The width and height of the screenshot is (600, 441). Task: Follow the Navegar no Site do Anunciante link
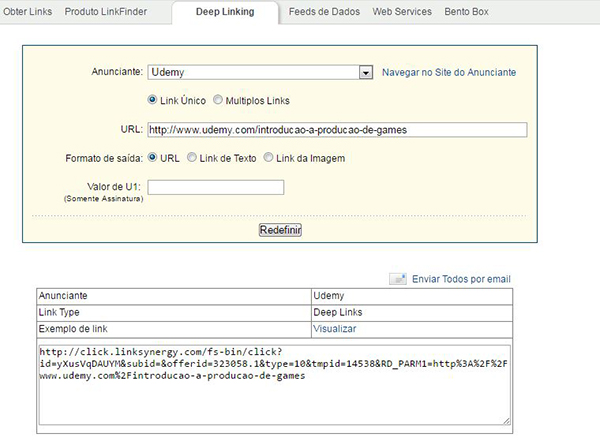pyautogui.click(x=450, y=73)
